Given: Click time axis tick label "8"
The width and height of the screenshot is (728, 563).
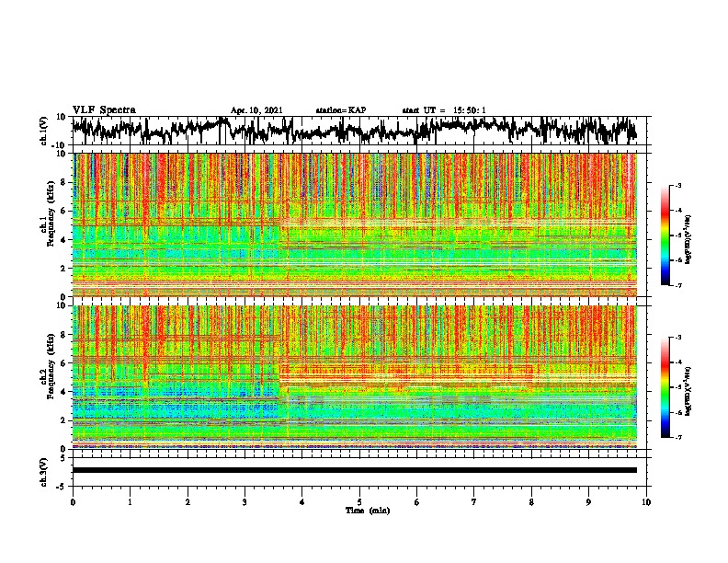Looking at the screenshot, I should tap(531, 502).
